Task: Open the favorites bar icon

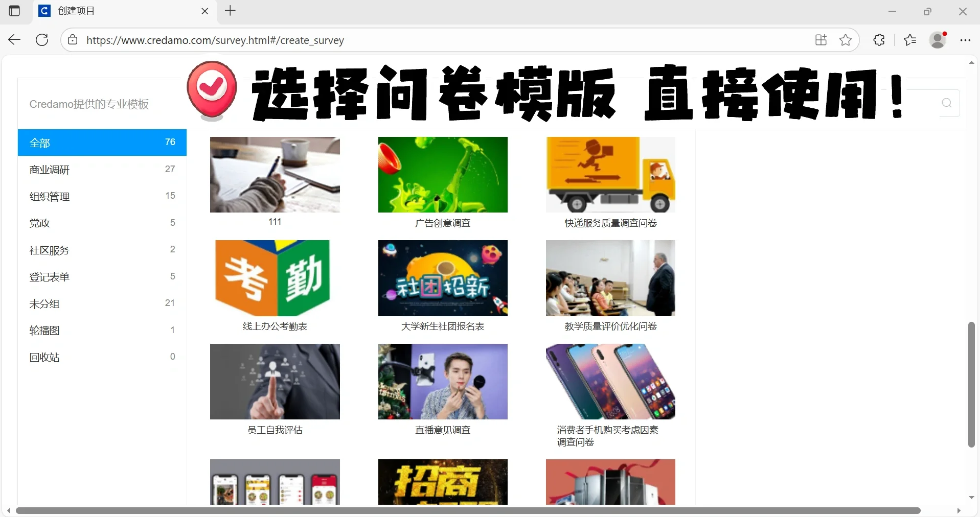Action: [x=910, y=40]
